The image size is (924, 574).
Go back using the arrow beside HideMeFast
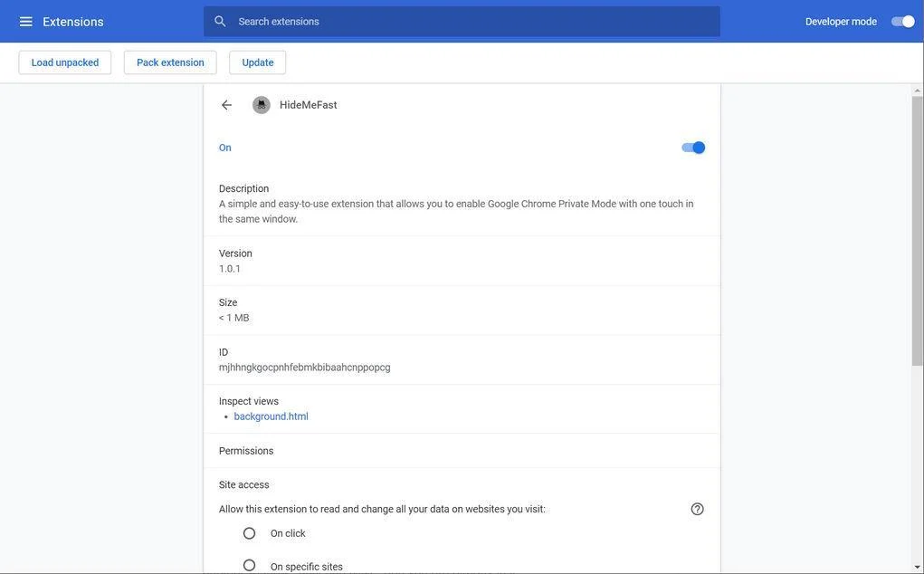point(226,105)
